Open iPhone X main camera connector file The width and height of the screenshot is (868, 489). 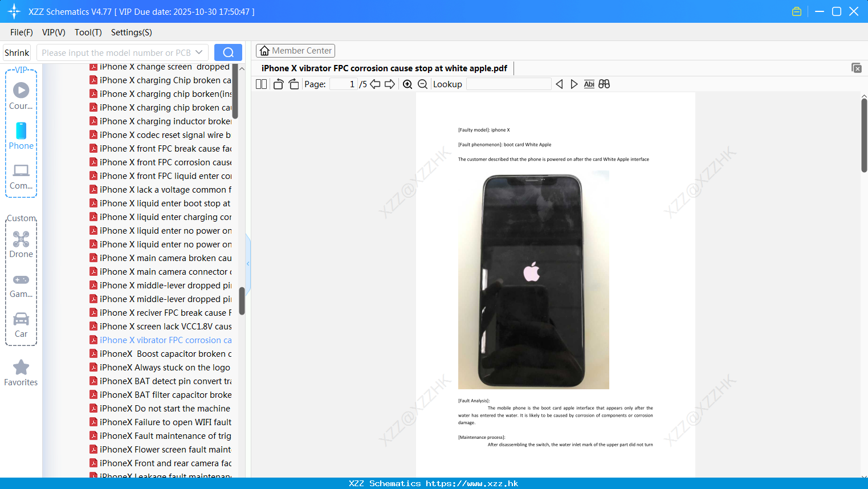point(161,272)
